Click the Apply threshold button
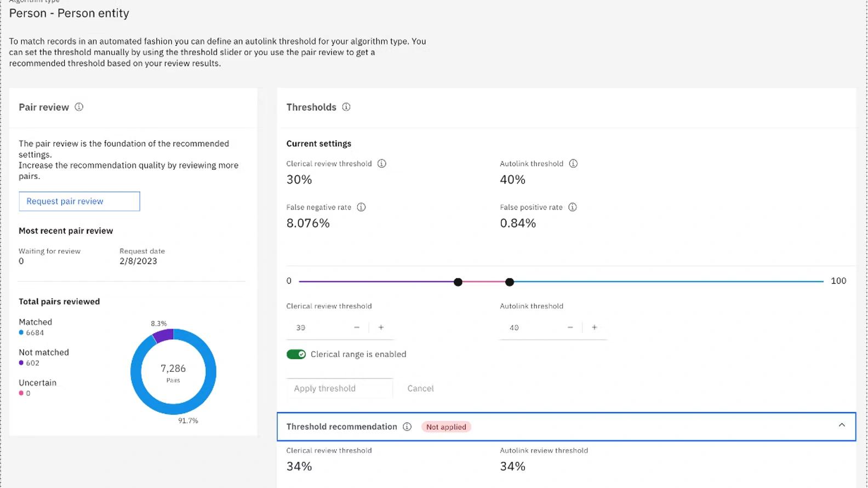This screenshot has width=868, height=488. [339, 388]
